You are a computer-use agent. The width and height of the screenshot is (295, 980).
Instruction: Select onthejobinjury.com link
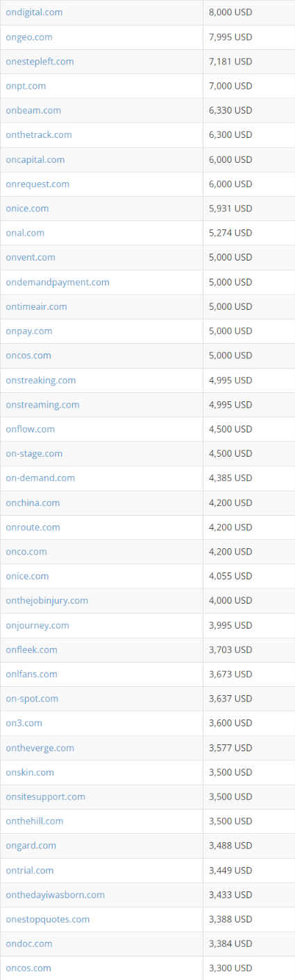coord(47,600)
